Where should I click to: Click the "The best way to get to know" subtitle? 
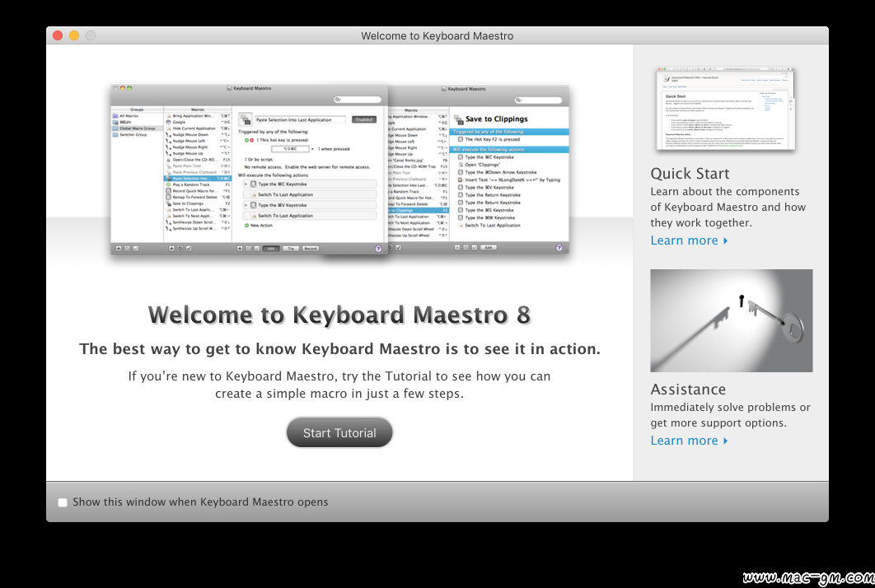(339, 348)
